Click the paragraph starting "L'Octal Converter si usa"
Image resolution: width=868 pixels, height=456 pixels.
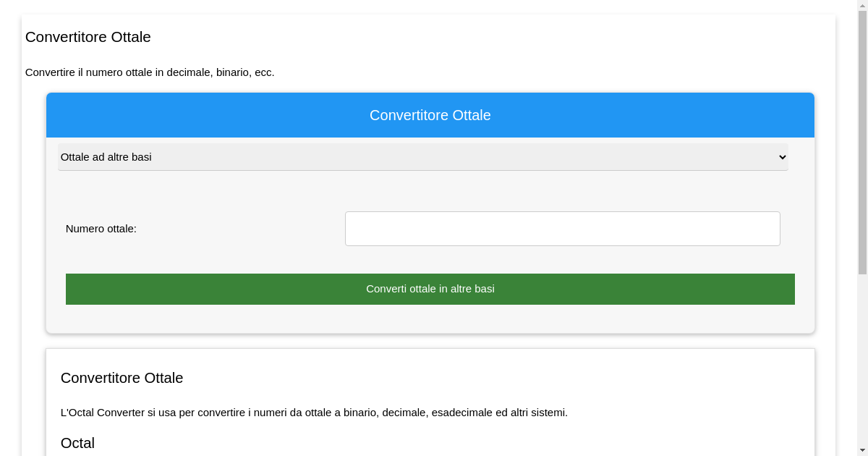tap(314, 413)
